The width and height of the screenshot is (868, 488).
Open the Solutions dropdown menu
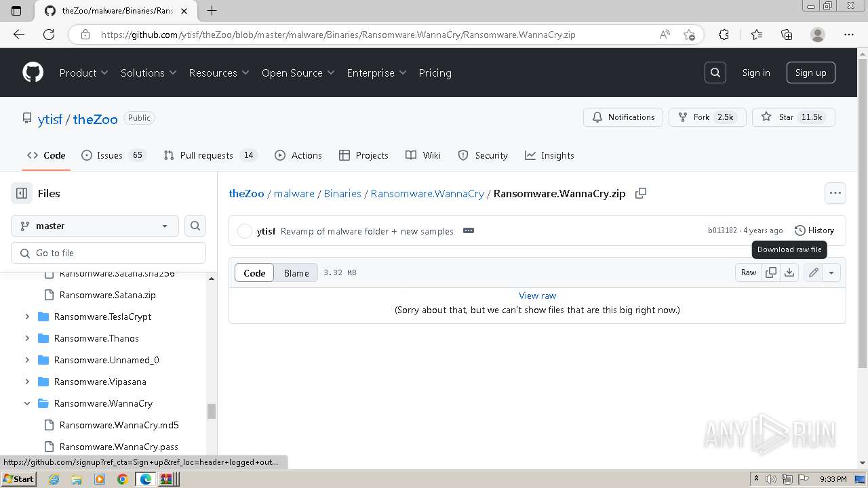tap(149, 73)
